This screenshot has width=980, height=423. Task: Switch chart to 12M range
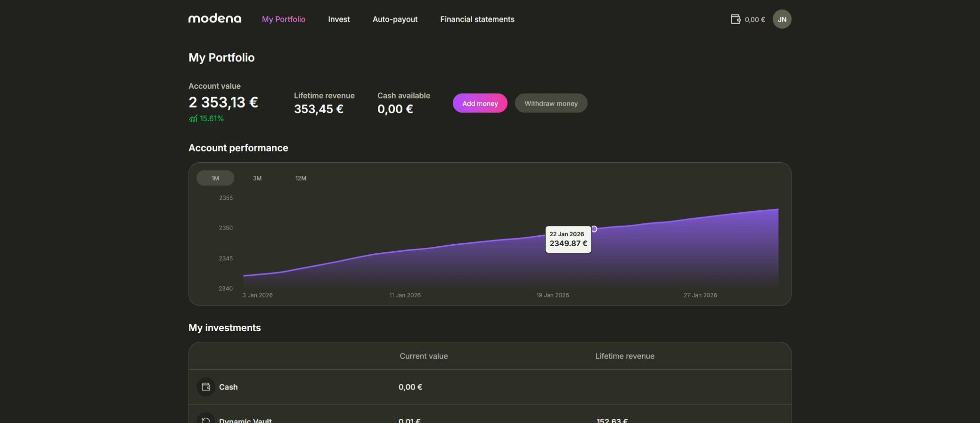pyautogui.click(x=301, y=178)
